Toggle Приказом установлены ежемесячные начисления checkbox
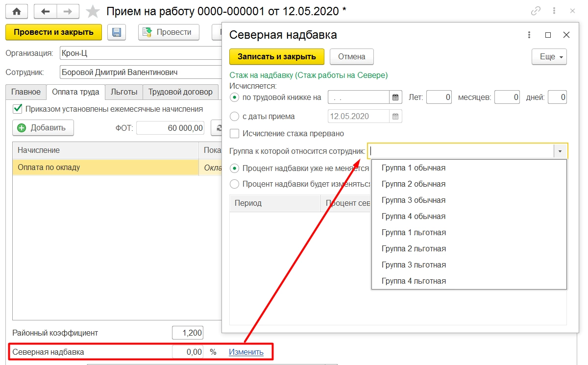 pyautogui.click(x=18, y=109)
